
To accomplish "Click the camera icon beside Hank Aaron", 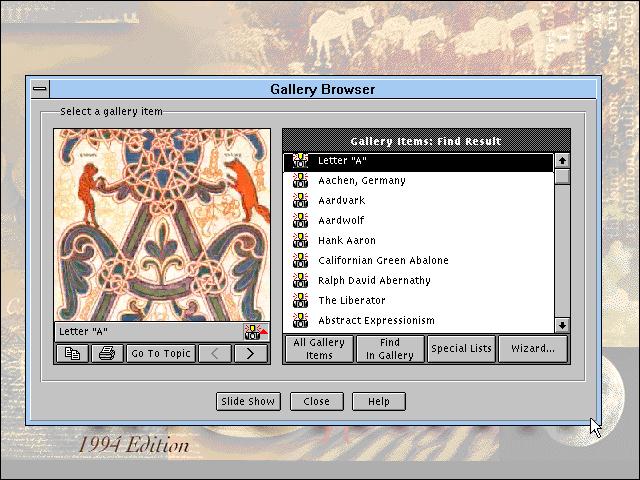I will [x=300, y=240].
